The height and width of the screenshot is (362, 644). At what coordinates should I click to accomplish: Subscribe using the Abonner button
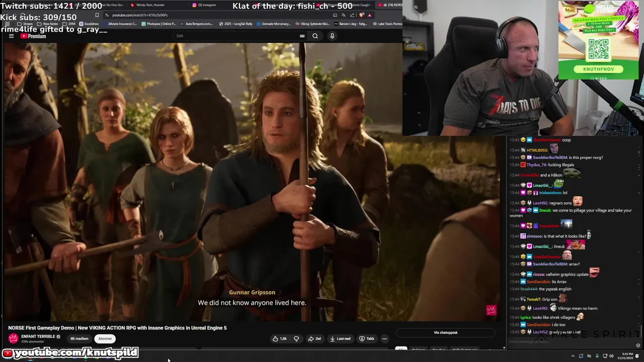tap(105, 339)
